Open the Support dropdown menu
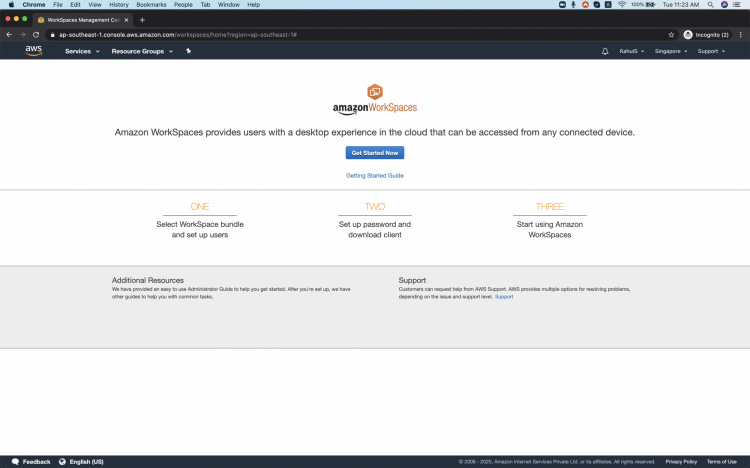The image size is (750, 468). 712,51
